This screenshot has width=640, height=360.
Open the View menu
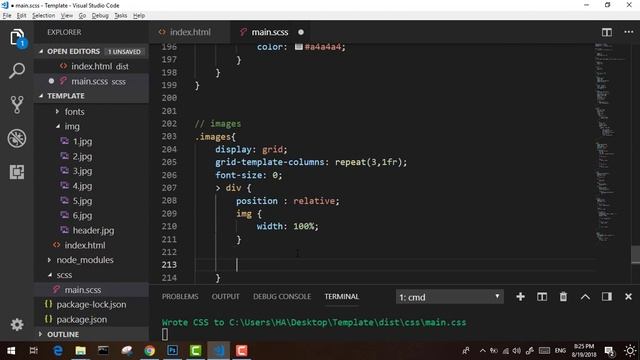(67, 16)
